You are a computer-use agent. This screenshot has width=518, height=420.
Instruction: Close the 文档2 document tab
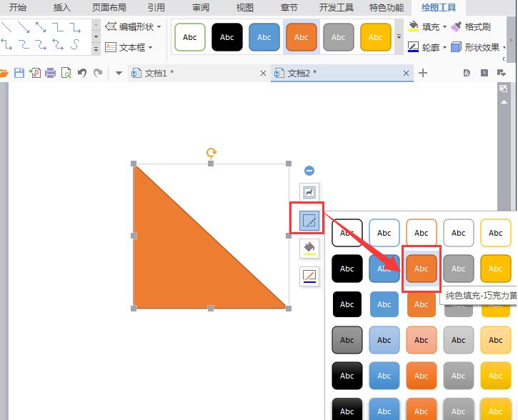406,73
